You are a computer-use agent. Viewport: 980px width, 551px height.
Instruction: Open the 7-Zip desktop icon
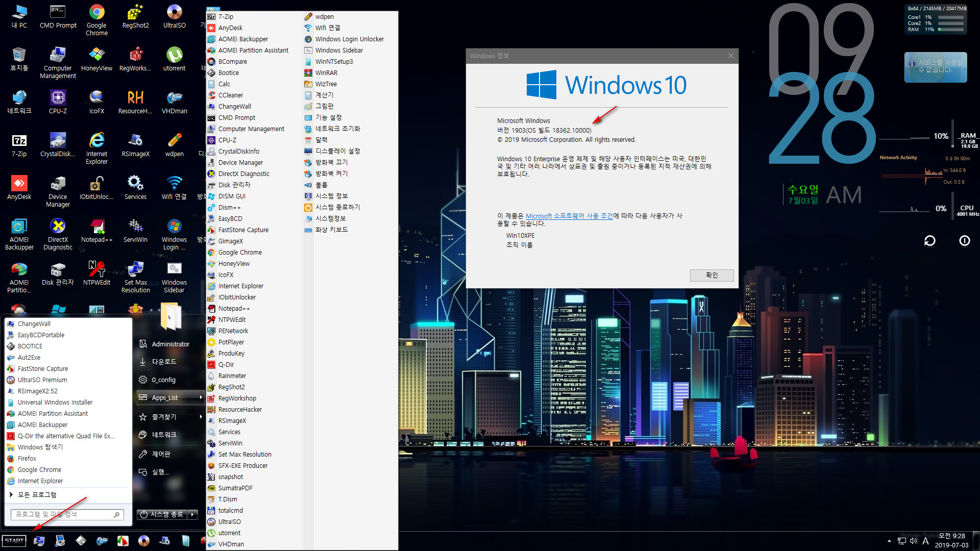[19, 145]
